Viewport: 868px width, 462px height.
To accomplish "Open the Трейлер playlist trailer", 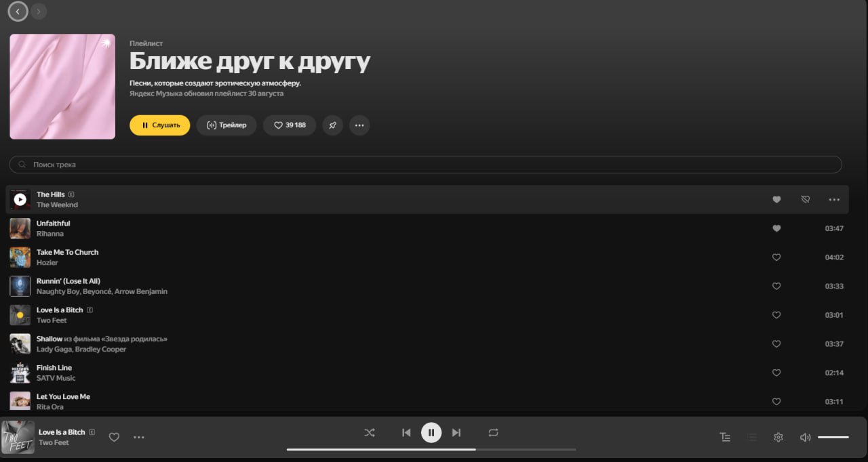I will pos(226,125).
